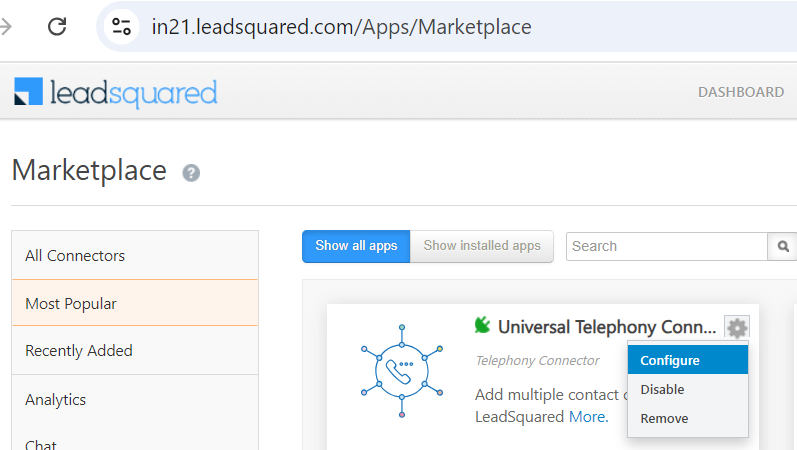Screen dimensions: 797x450
Task: Click the Marketplace help question mark icon
Action: click(191, 173)
